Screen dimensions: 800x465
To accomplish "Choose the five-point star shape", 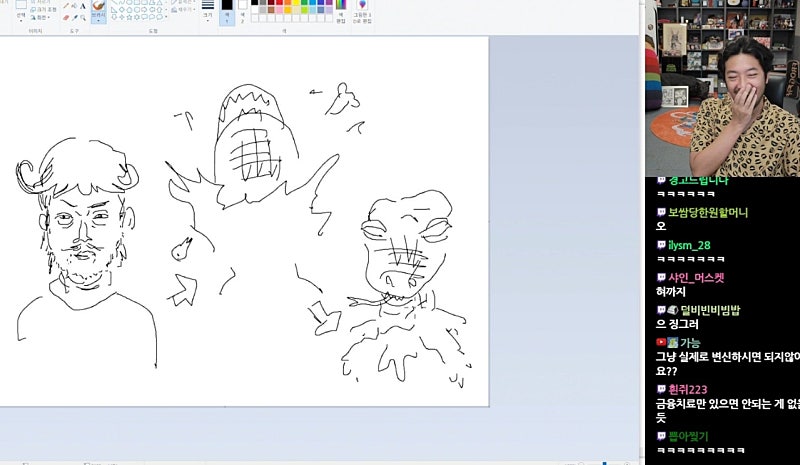I will coord(129,17).
